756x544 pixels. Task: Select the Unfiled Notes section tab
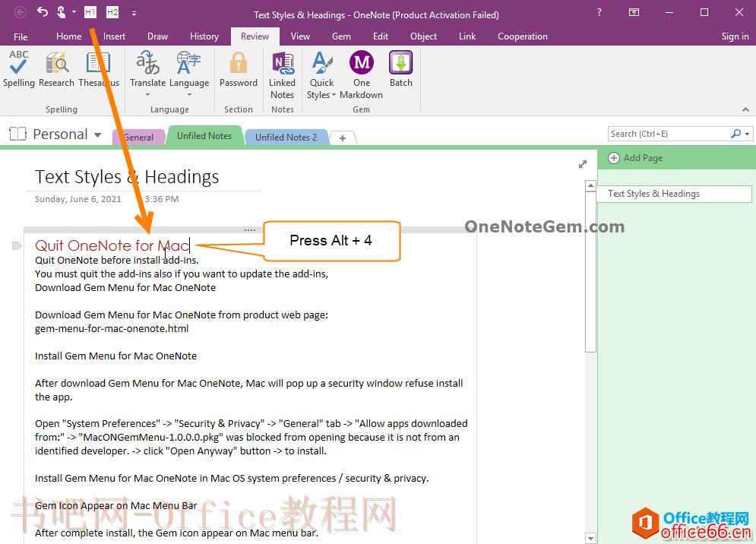[204, 136]
